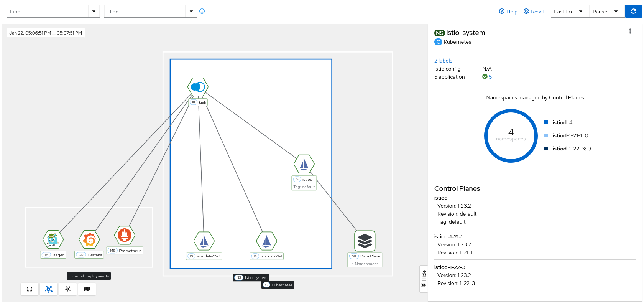This screenshot has height=307, width=644.
Task: Toggle the graph legend map icon
Action: 87,289
